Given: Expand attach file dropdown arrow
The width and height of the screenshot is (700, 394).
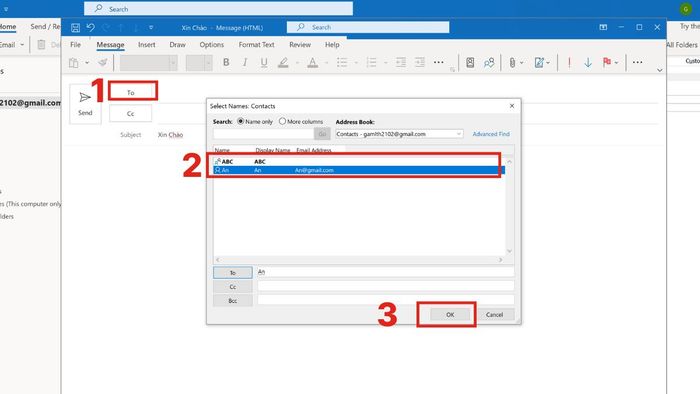Looking at the screenshot, I should click(521, 63).
